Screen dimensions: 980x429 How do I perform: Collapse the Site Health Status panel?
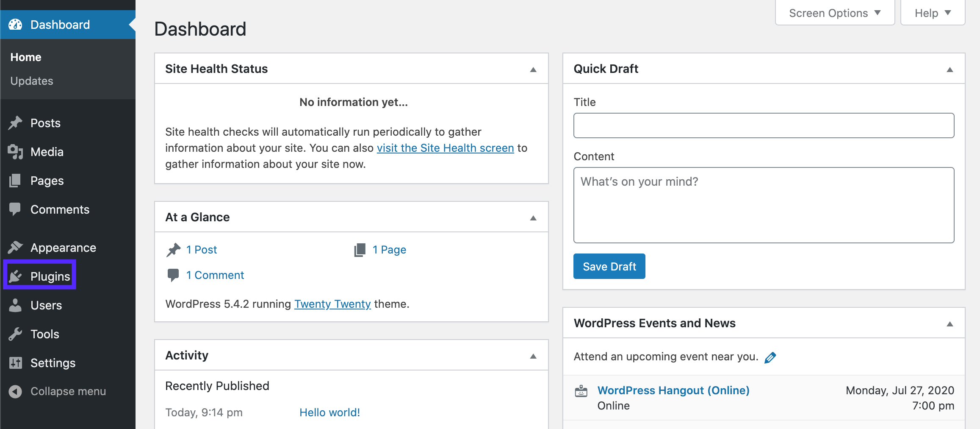click(533, 69)
